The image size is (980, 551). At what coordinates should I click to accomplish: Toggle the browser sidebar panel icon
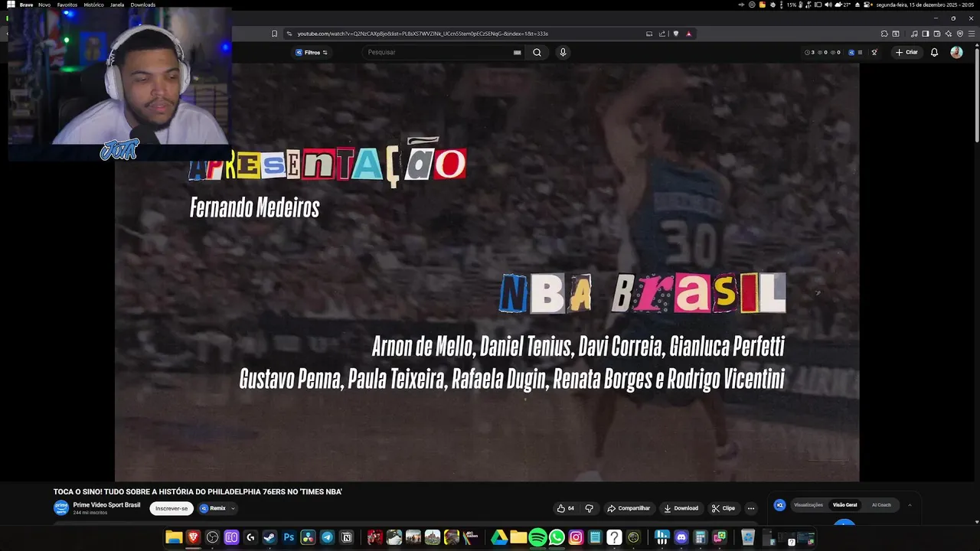[x=926, y=34]
